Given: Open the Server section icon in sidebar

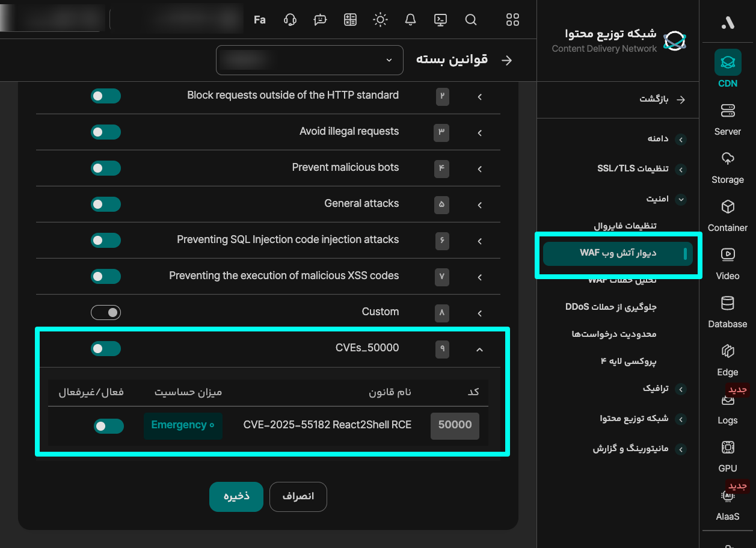Looking at the screenshot, I should tap(727, 111).
